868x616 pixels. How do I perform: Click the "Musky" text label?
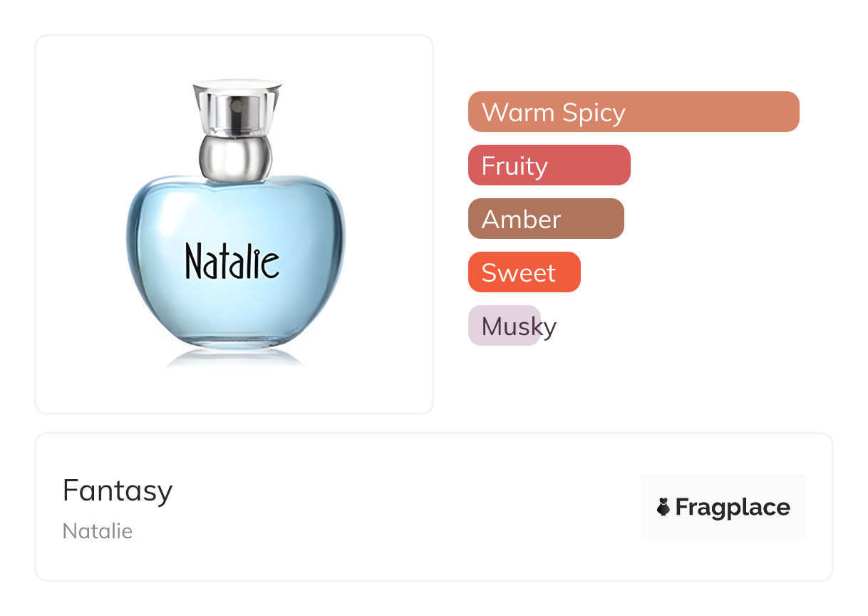point(519,327)
